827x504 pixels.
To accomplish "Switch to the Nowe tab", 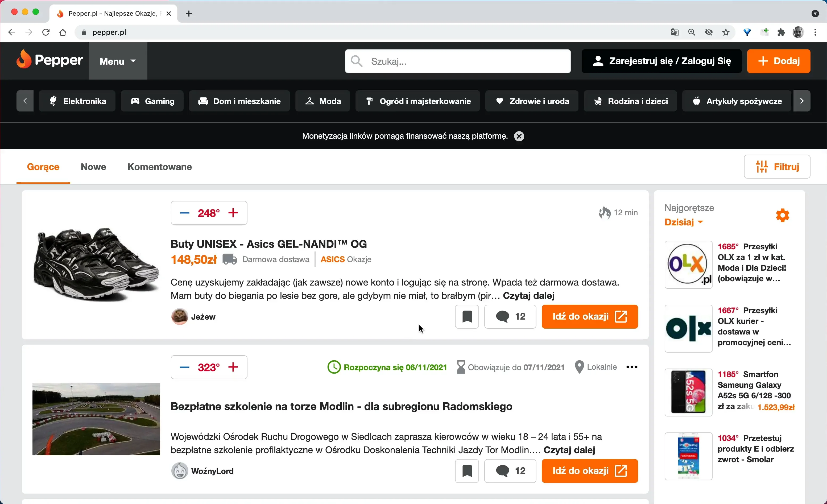I will pos(93,167).
